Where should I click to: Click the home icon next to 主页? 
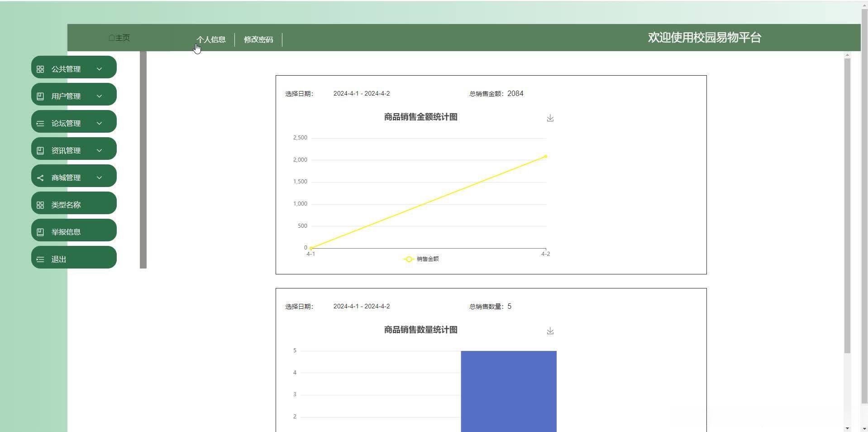click(x=111, y=38)
